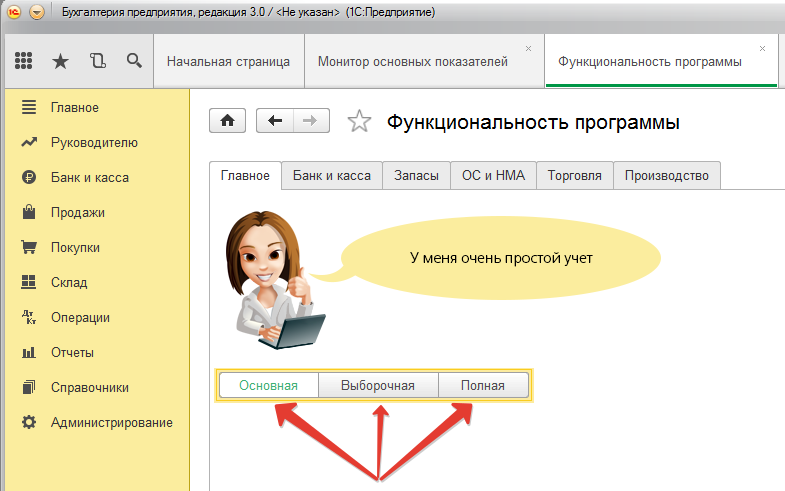Go back with the left arrow button
This screenshot has width=785, height=491.
pos(275,121)
